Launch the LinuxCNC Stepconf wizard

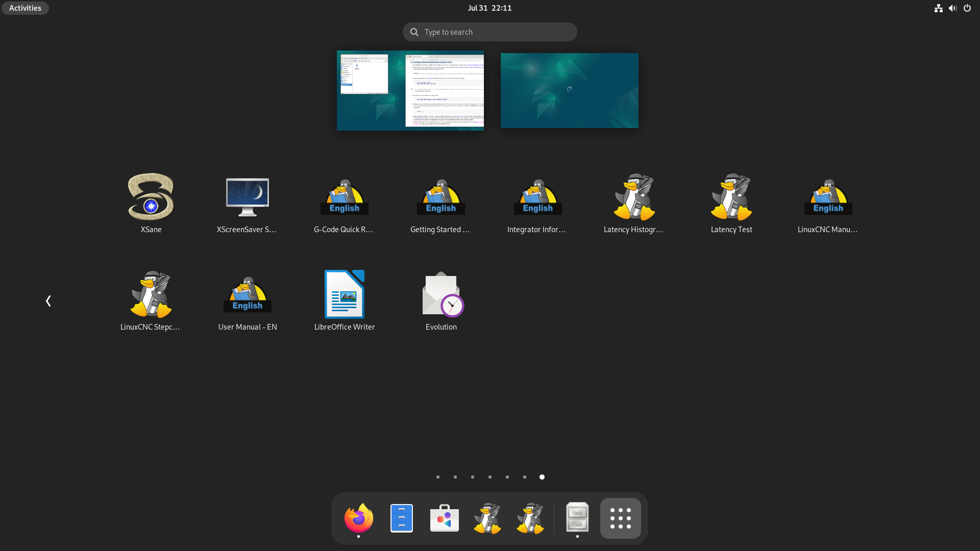point(151,301)
